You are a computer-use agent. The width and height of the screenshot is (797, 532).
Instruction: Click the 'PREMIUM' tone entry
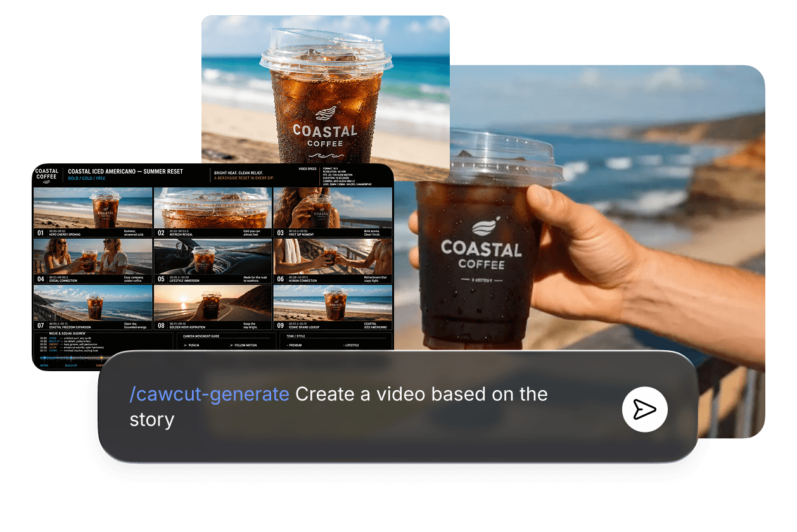(295, 346)
